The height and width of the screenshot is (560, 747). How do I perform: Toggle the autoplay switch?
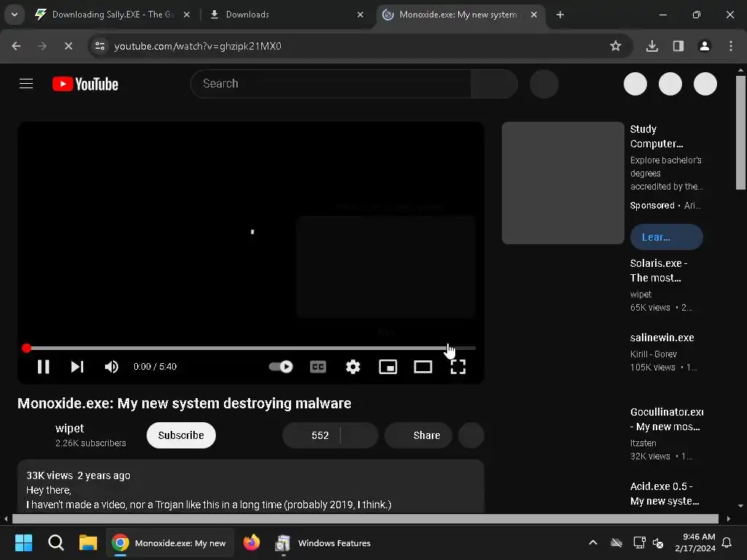pyautogui.click(x=281, y=367)
